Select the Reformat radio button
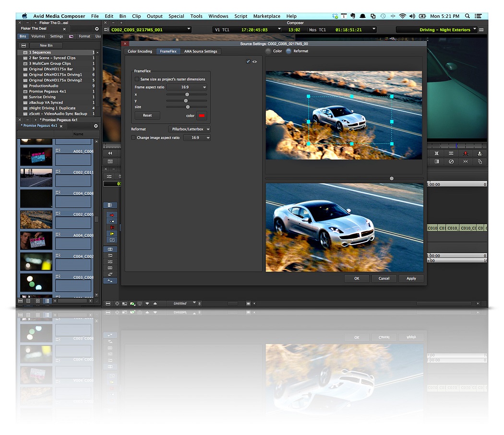The height and width of the screenshot is (435, 504). coord(288,51)
